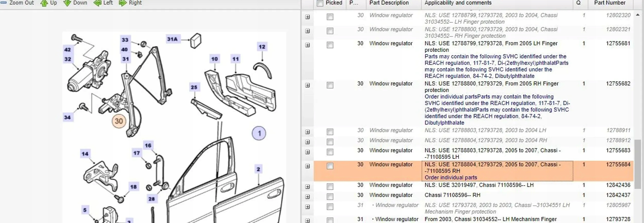Pan the diagram Up
Viewport: 644px width, 223px height.
tap(49, 3)
